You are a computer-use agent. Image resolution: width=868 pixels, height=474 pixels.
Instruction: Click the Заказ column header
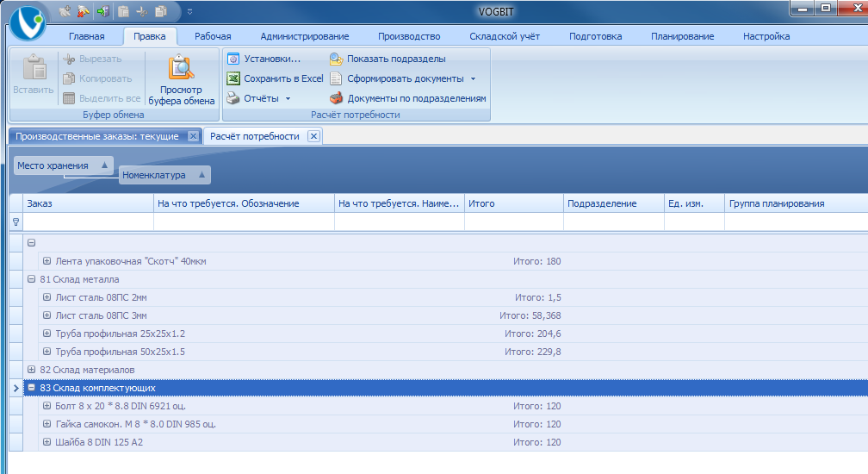[88, 203]
